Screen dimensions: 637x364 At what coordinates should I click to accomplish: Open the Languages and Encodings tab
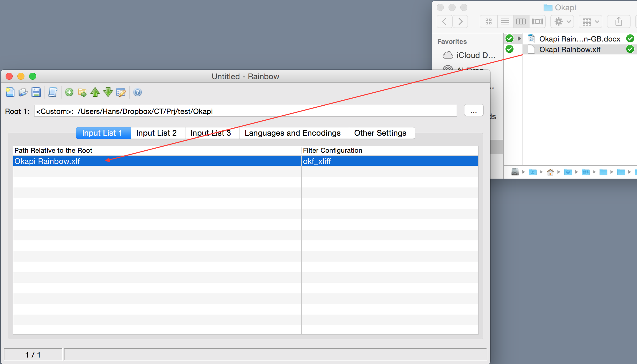click(x=292, y=133)
